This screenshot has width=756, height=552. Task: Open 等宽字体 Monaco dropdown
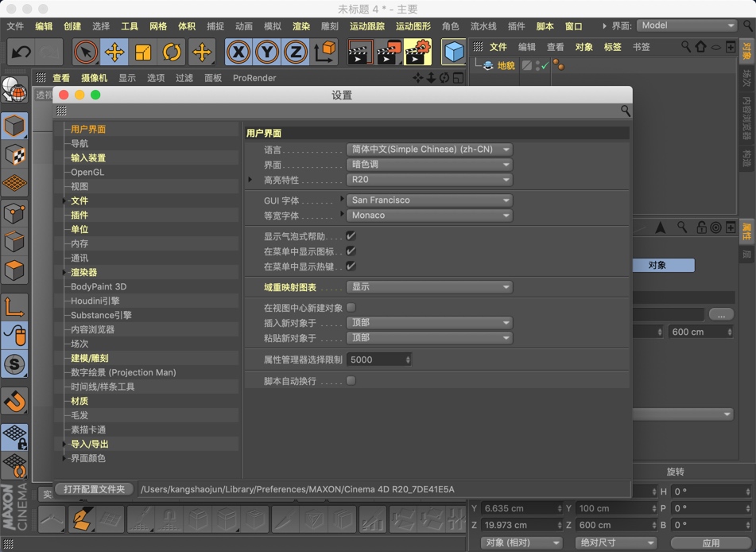tap(429, 216)
